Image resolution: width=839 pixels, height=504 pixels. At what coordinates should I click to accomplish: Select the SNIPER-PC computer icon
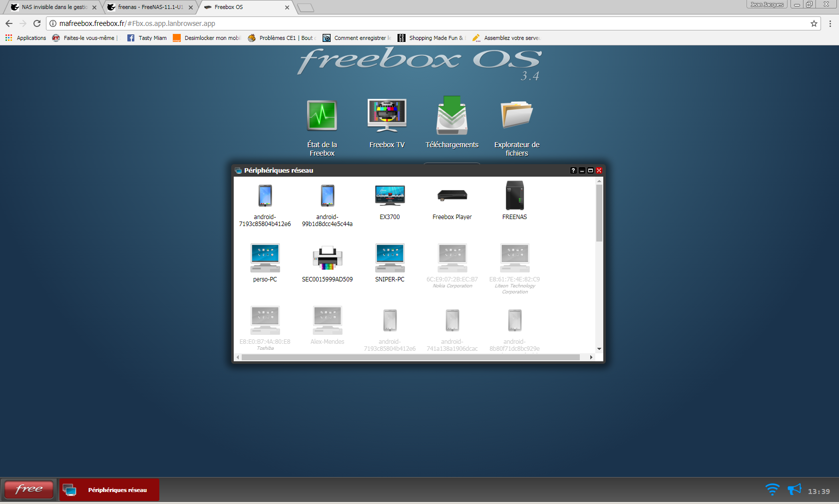tap(390, 257)
